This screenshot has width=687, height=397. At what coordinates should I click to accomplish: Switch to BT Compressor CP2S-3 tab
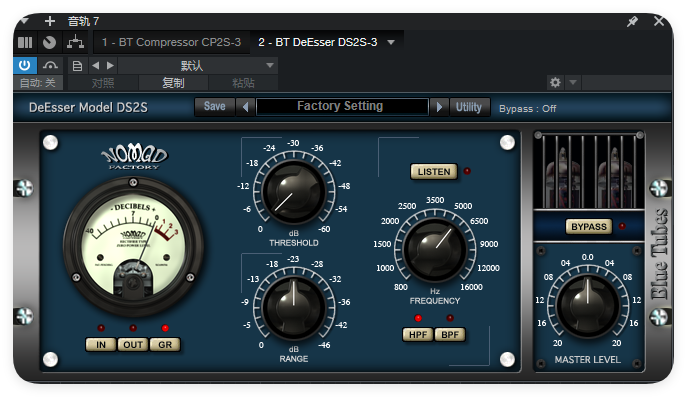[x=171, y=42]
